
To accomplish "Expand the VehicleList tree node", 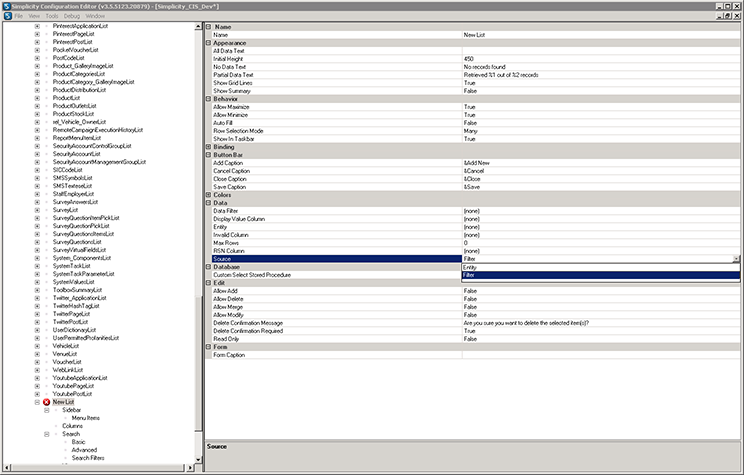I will 37,346.
